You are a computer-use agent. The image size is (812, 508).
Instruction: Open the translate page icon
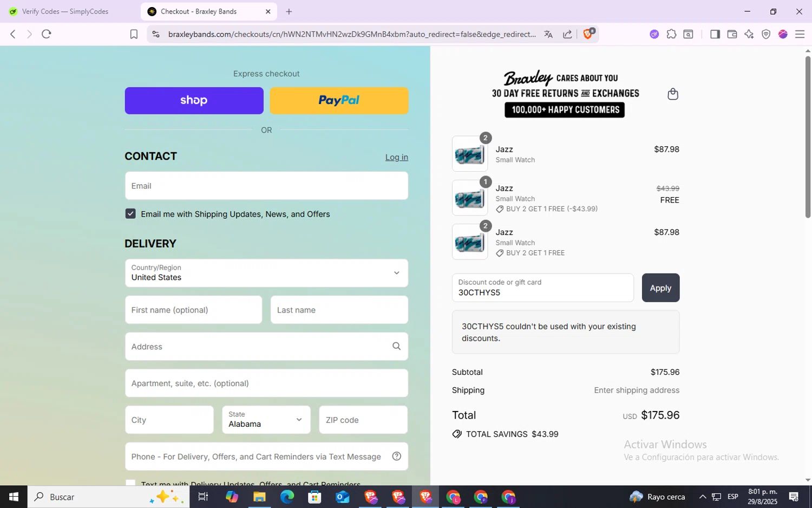pos(548,34)
